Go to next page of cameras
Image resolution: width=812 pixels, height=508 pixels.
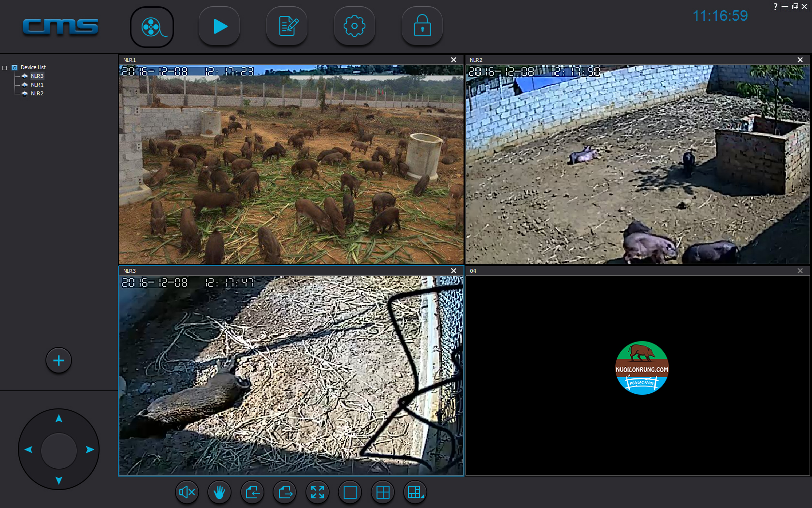coord(285,493)
